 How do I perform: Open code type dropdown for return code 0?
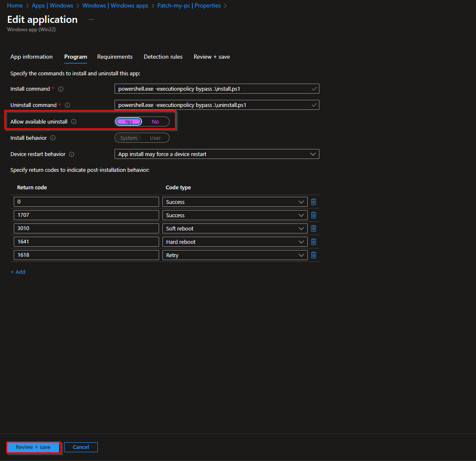pyautogui.click(x=302, y=202)
